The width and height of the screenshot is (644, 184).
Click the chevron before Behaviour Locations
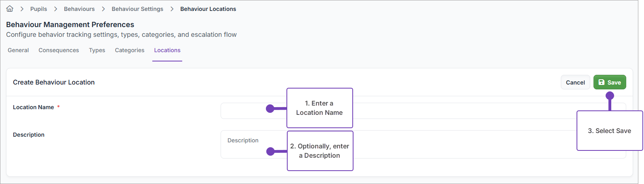pyautogui.click(x=172, y=9)
